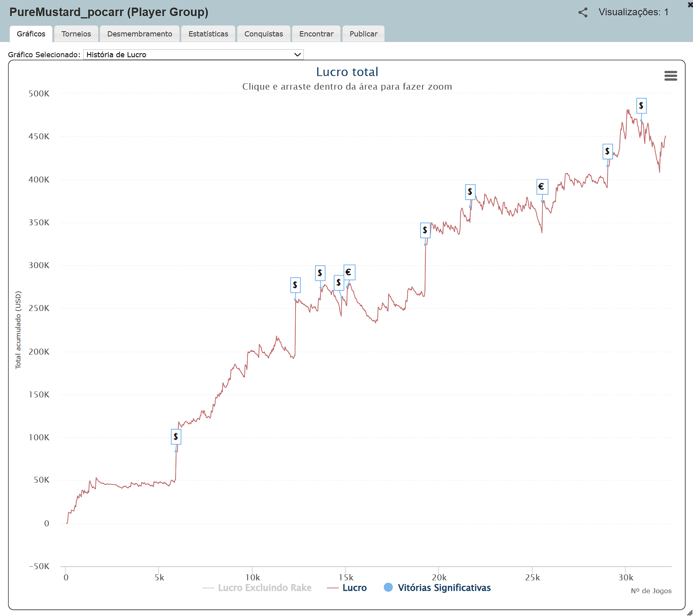The image size is (693, 616).
Task: Click dollar marker at roughly 13.5k games
Action: (320, 273)
